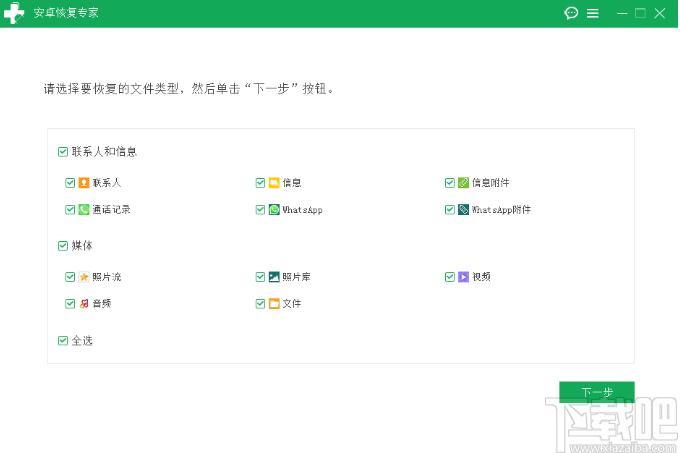Image resolution: width=680 pixels, height=453 pixels.
Task: Click the WhatsApp logo icon
Action: [274, 209]
